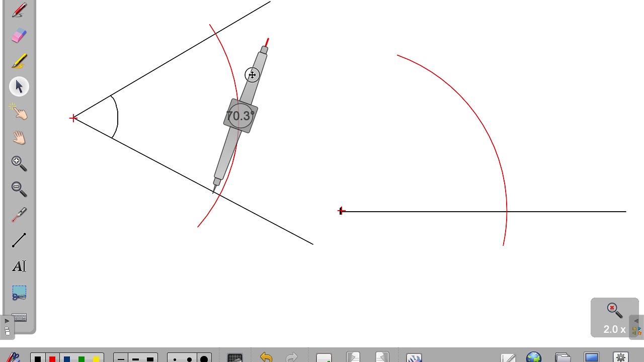Click the compass move handle
Viewport: 644px width, 362px height.
tap(252, 75)
